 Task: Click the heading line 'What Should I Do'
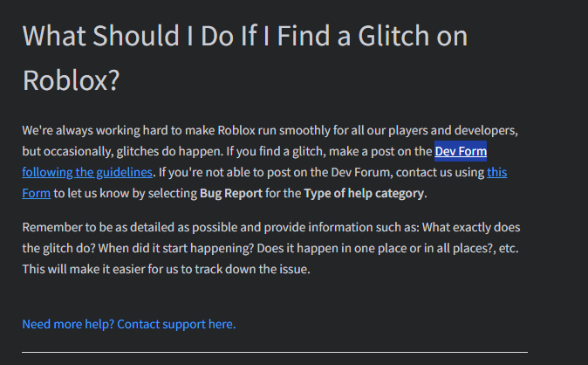tap(245, 36)
